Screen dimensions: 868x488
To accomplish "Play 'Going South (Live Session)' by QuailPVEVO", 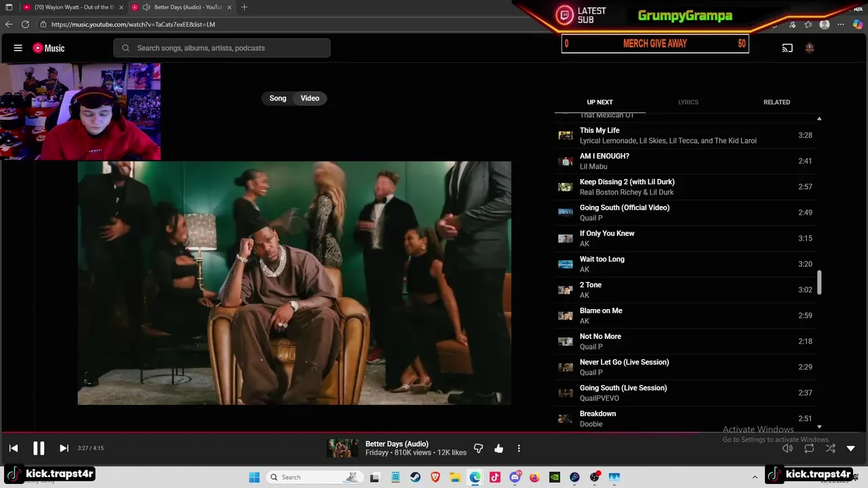I will [x=685, y=393].
